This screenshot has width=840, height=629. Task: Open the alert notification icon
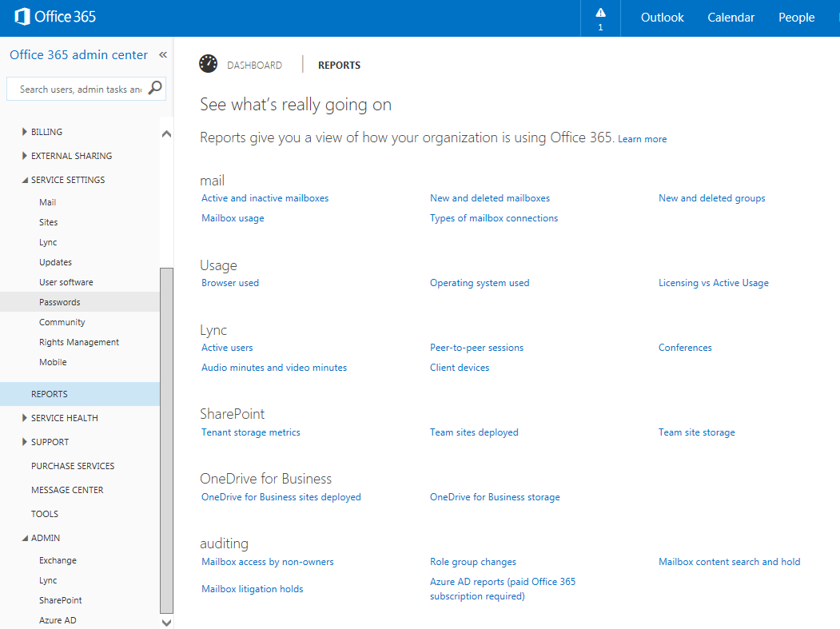(x=600, y=13)
